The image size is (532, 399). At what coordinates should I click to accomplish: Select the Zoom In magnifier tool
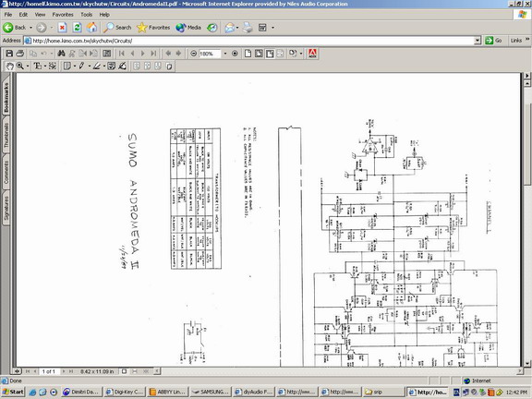point(20,66)
